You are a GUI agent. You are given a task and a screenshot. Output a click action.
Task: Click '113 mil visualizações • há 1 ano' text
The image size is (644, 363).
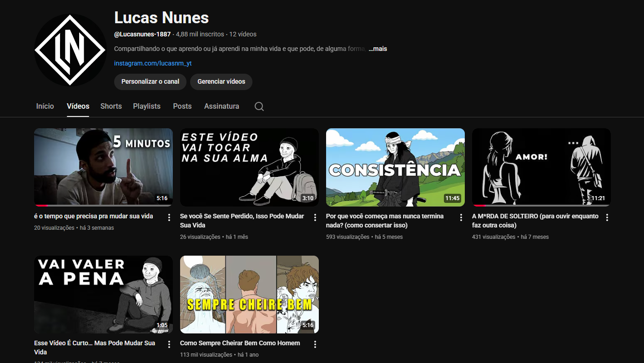point(219,355)
